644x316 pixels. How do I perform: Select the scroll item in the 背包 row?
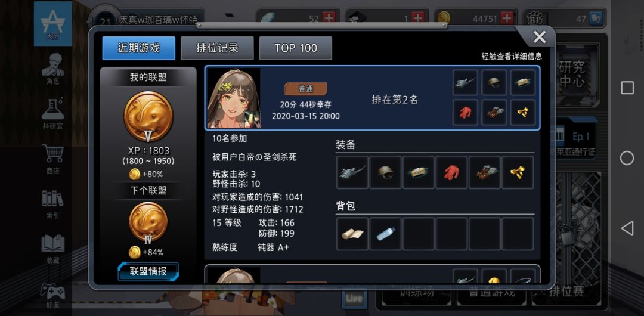(352, 234)
